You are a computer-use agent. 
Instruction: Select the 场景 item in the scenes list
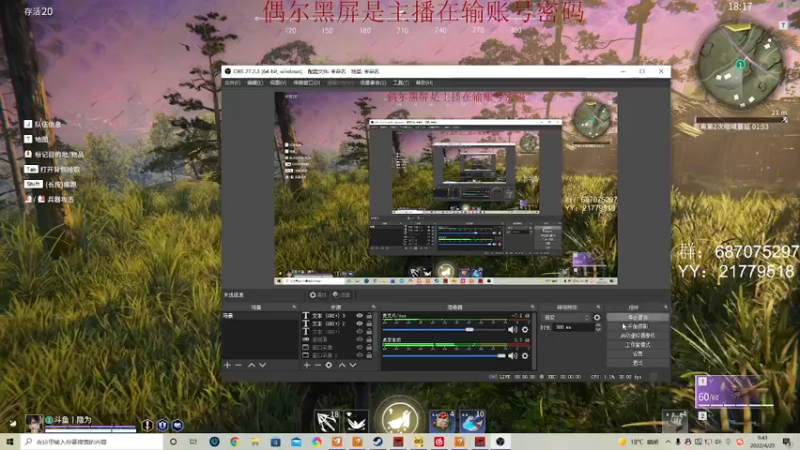coord(260,316)
